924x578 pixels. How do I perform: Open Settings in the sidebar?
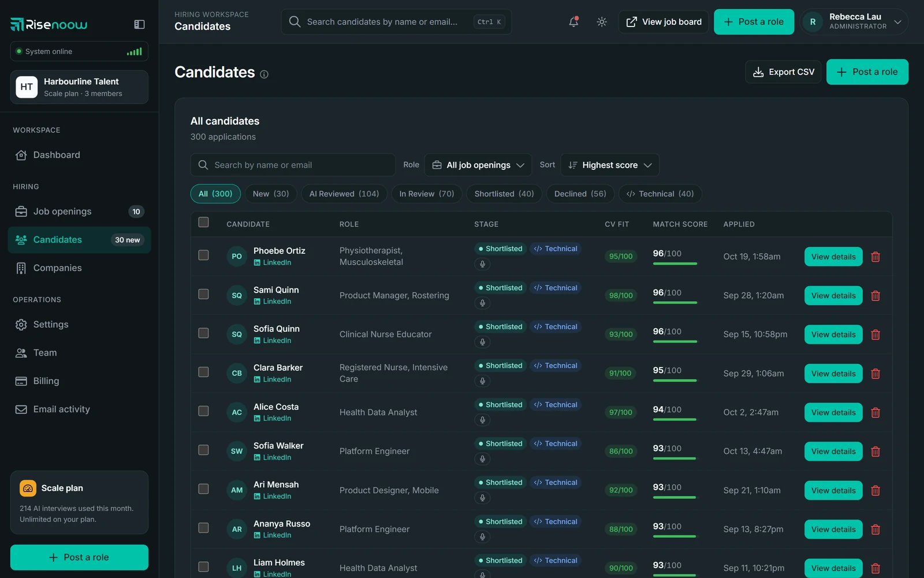tap(79, 325)
